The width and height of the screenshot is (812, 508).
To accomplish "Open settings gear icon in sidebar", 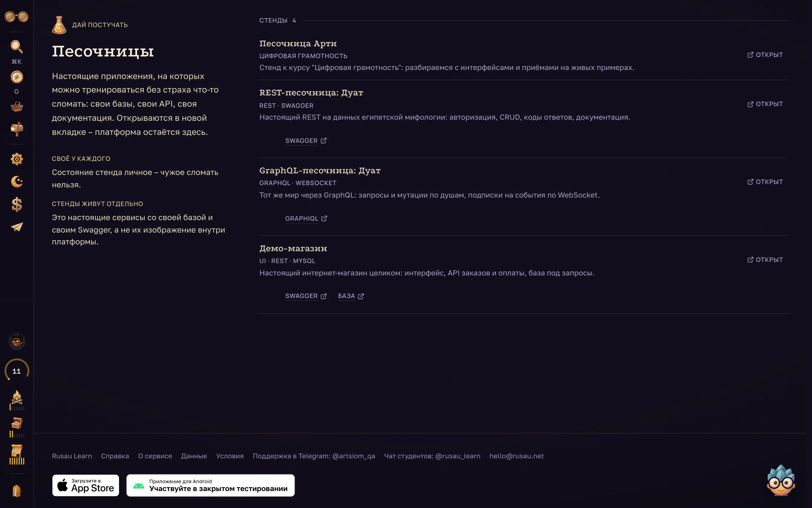I will click(x=16, y=159).
